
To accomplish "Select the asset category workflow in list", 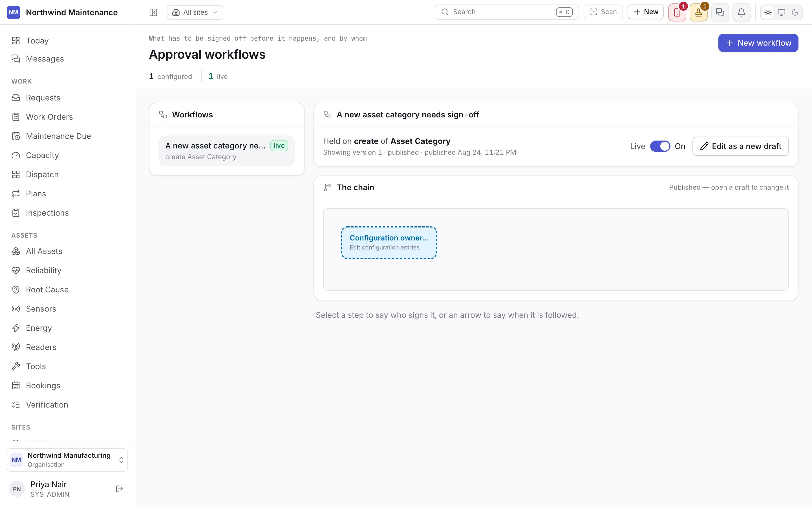I will [226, 150].
